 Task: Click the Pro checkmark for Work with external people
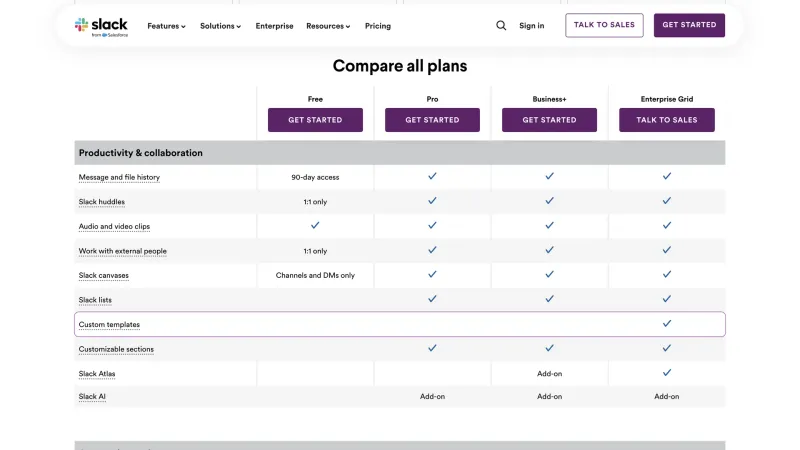432,250
